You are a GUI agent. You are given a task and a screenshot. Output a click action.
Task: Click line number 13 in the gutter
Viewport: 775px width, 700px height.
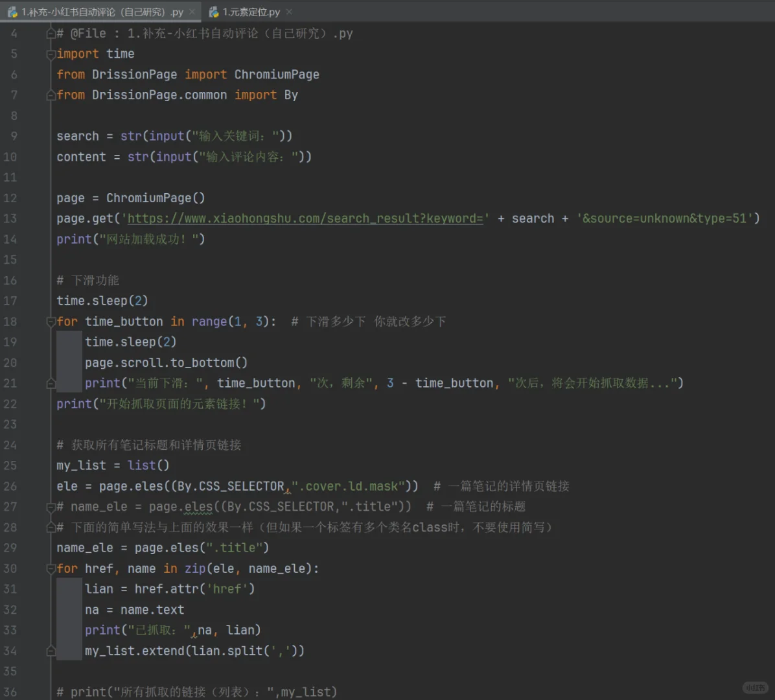(10, 218)
